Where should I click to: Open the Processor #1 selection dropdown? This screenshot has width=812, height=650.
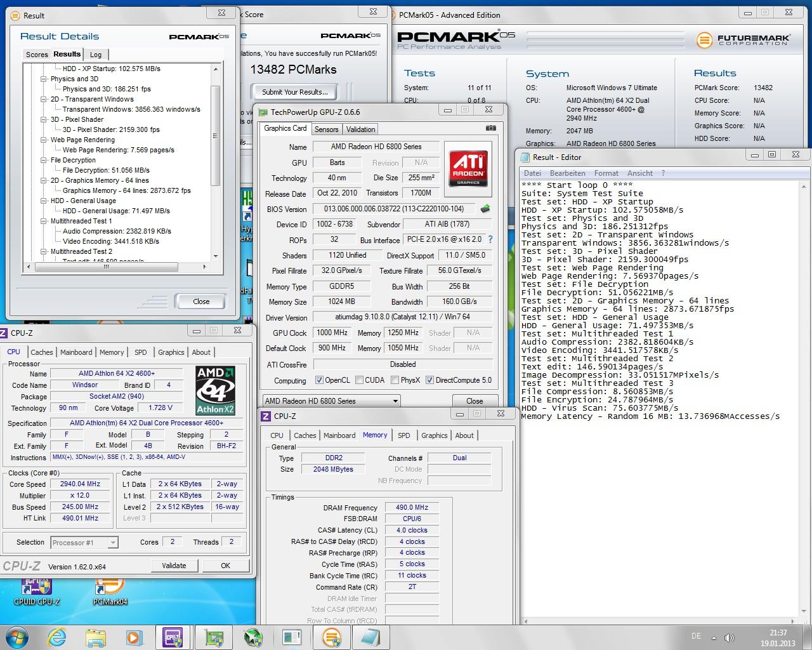[84, 543]
